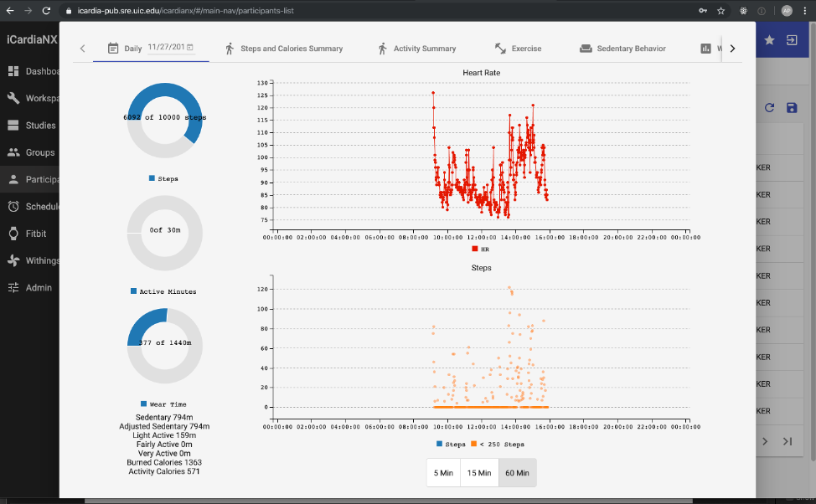
Task: Click the blue Steps legend under the donut
Action: 163,178
